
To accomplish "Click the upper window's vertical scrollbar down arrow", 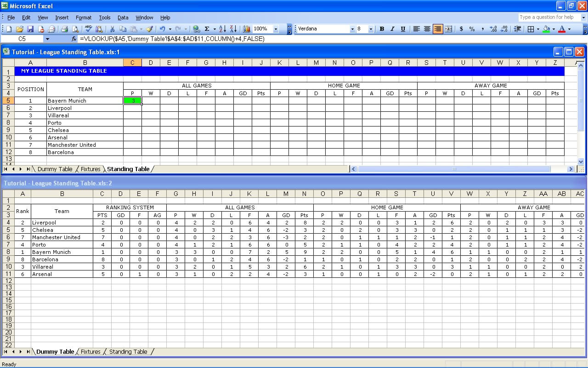I will (581, 161).
